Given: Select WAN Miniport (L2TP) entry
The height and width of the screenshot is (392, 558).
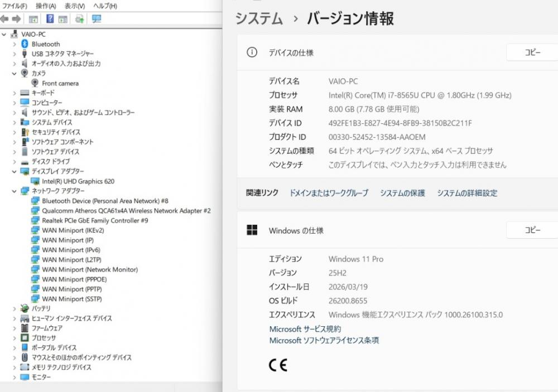Looking at the screenshot, I should coord(71,260).
